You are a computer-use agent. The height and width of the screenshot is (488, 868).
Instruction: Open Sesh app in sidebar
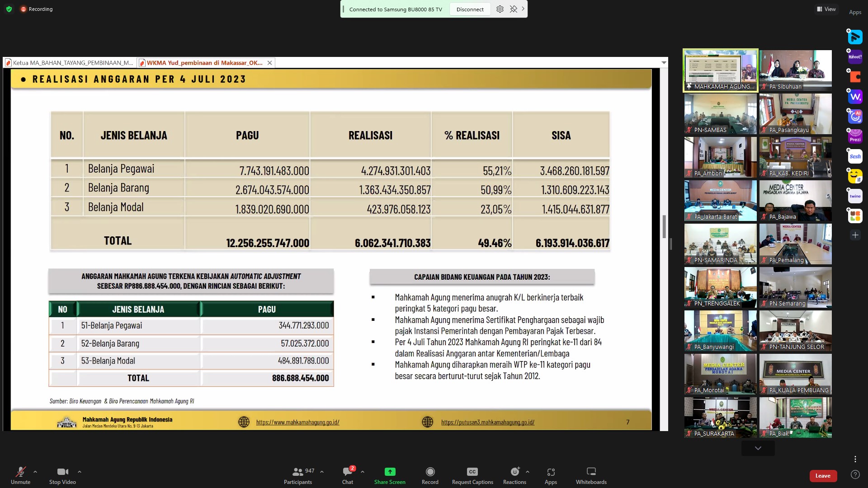tap(855, 156)
